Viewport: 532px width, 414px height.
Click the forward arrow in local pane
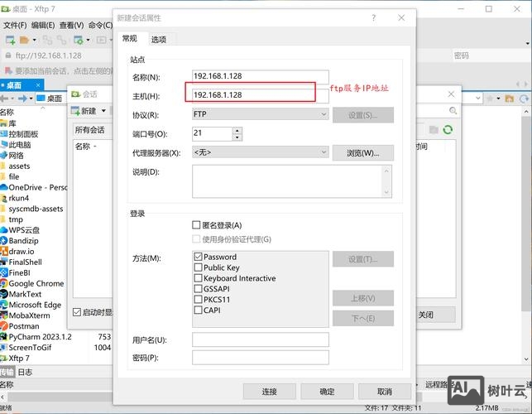coord(22,99)
